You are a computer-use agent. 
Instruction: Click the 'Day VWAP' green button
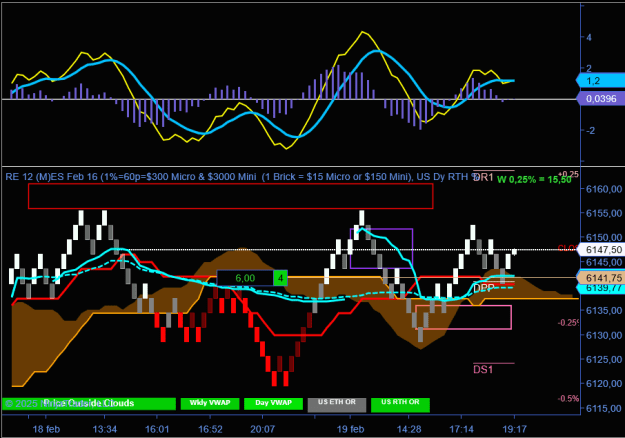pos(273,403)
